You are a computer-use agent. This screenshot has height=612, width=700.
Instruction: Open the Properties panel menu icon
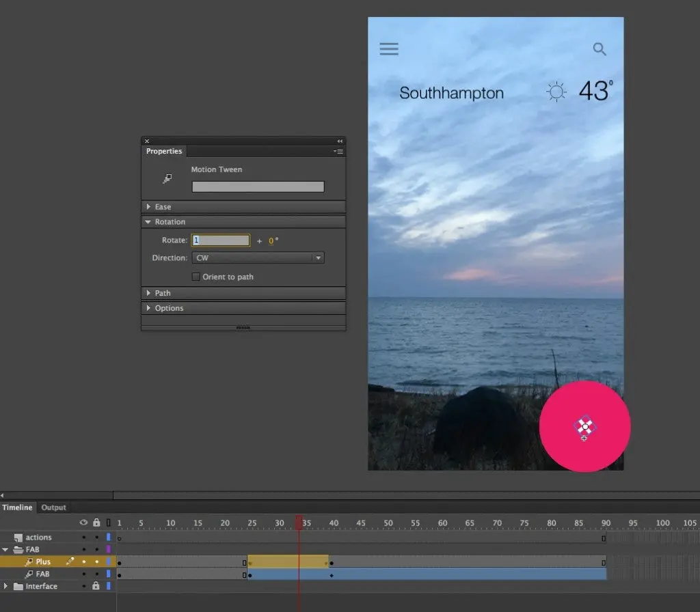click(340, 151)
